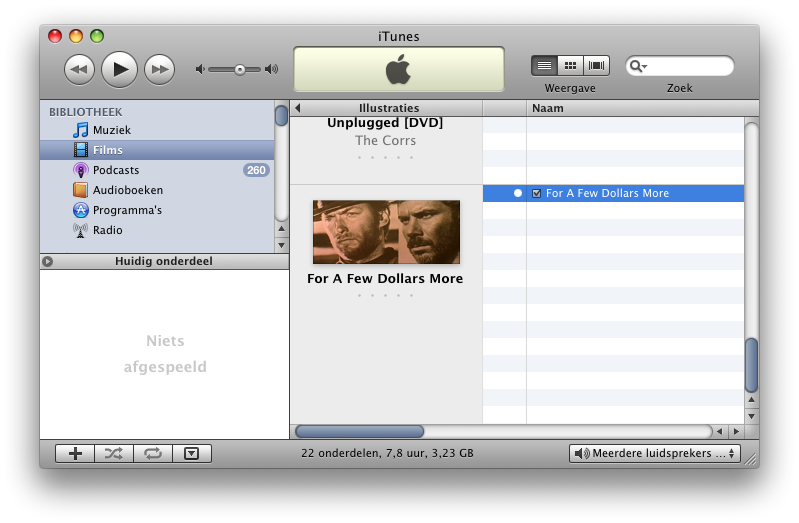Open the Meerdere luidsprekers dropdown
Viewport: 799px width, 523px height.
pos(654,453)
